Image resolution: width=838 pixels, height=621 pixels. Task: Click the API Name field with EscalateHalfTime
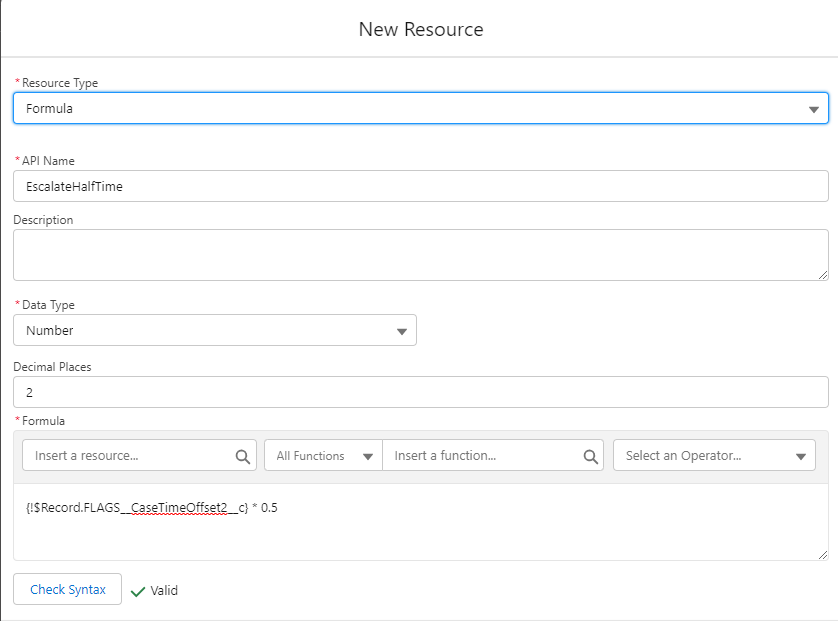(x=421, y=186)
